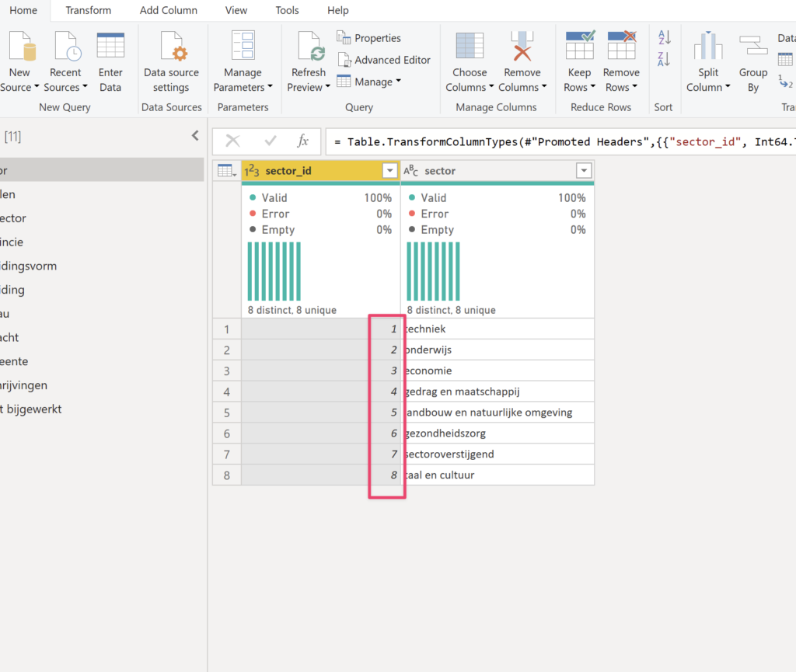The image size is (796, 672).
Task: Open the sector_id column filter dropdown
Action: point(389,170)
